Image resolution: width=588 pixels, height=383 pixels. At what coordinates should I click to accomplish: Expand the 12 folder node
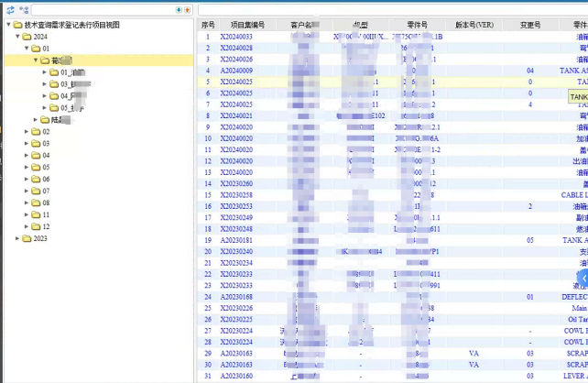click(27, 226)
